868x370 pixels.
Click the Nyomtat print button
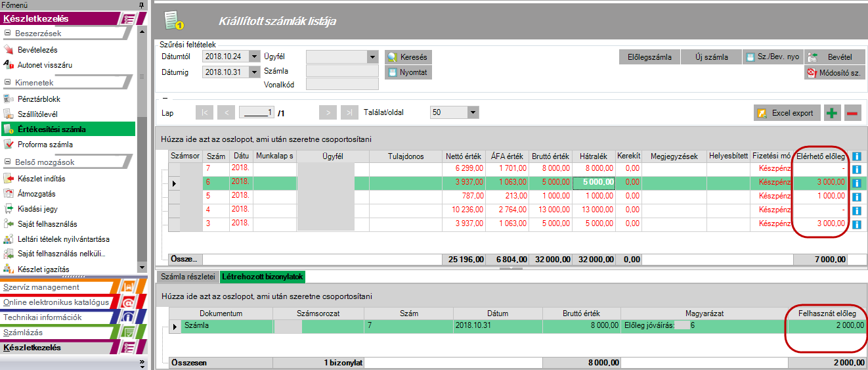408,72
